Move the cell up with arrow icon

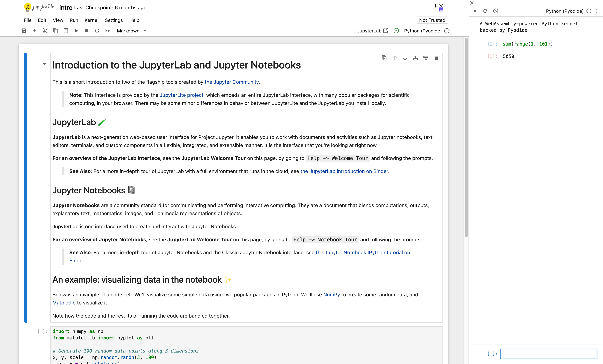tap(394, 58)
